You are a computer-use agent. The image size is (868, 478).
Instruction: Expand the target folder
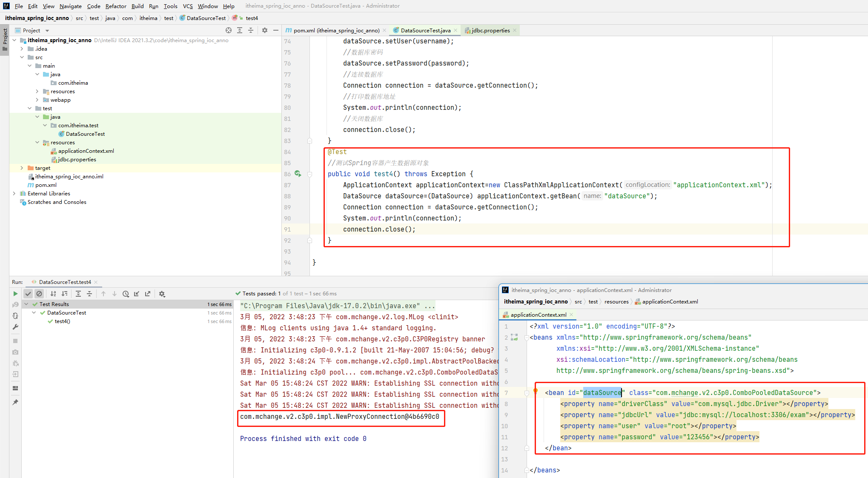[x=22, y=168]
